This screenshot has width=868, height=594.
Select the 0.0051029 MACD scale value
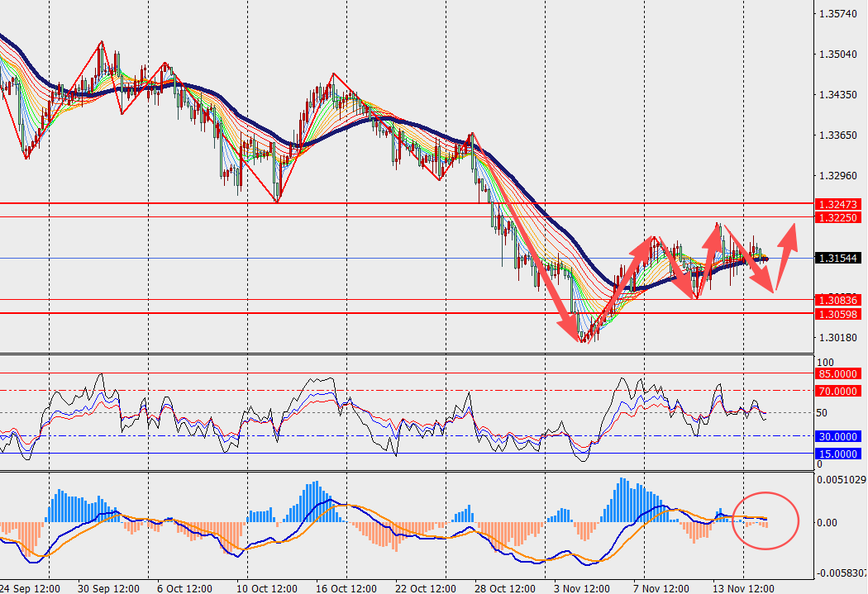[x=840, y=479]
